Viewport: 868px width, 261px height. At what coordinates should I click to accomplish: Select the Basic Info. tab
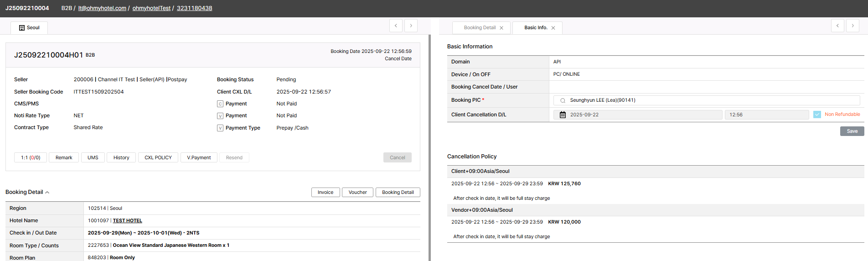(x=536, y=28)
